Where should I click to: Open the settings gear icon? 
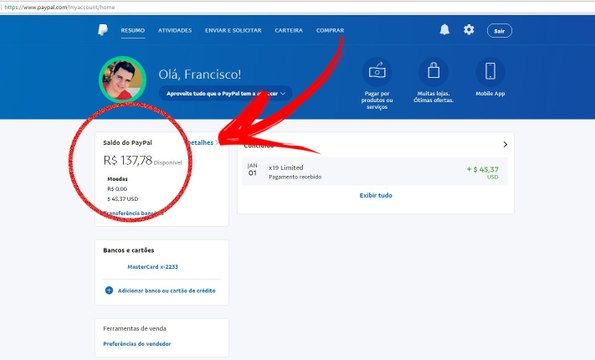coord(469,30)
